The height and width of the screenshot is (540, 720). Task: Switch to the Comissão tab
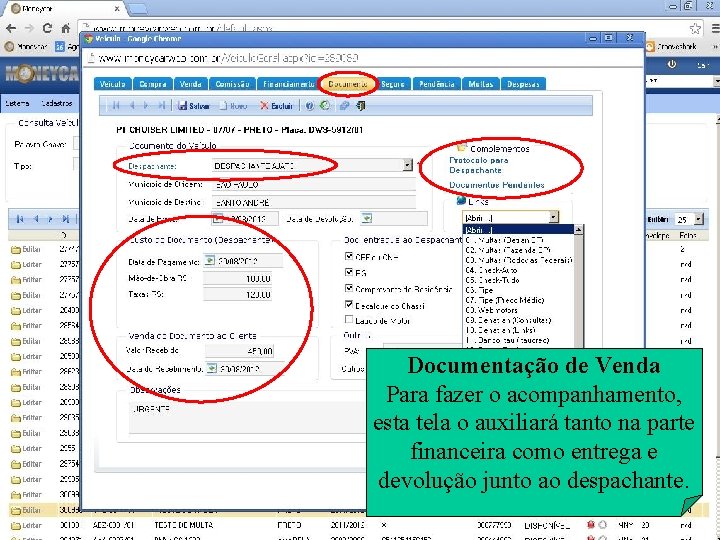pos(232,84)
